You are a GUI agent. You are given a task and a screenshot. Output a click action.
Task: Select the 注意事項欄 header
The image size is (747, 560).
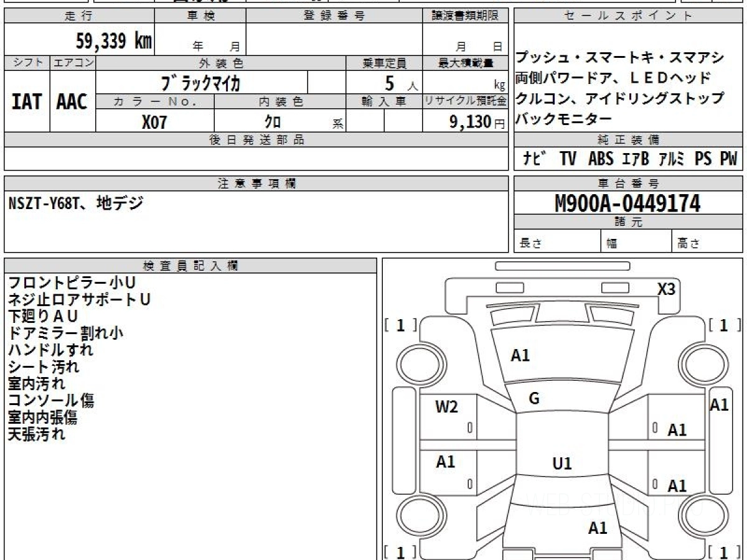[x=256, y=183]
